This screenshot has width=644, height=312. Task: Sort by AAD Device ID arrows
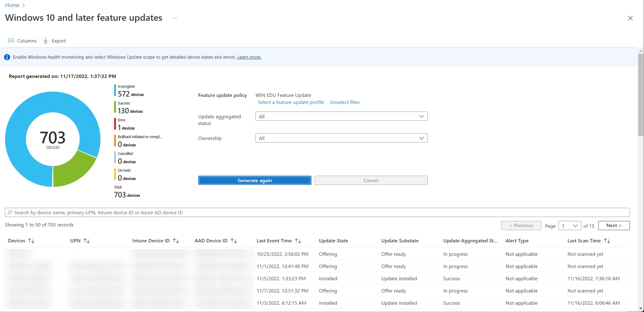pyautogui.click(x=234, y=241)
